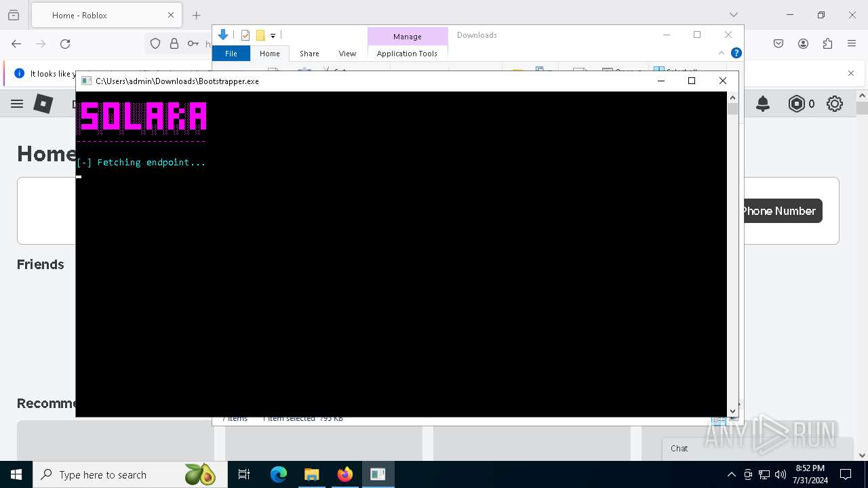Click the network status tray icon

pyautogui.click(x=764, y=474)
